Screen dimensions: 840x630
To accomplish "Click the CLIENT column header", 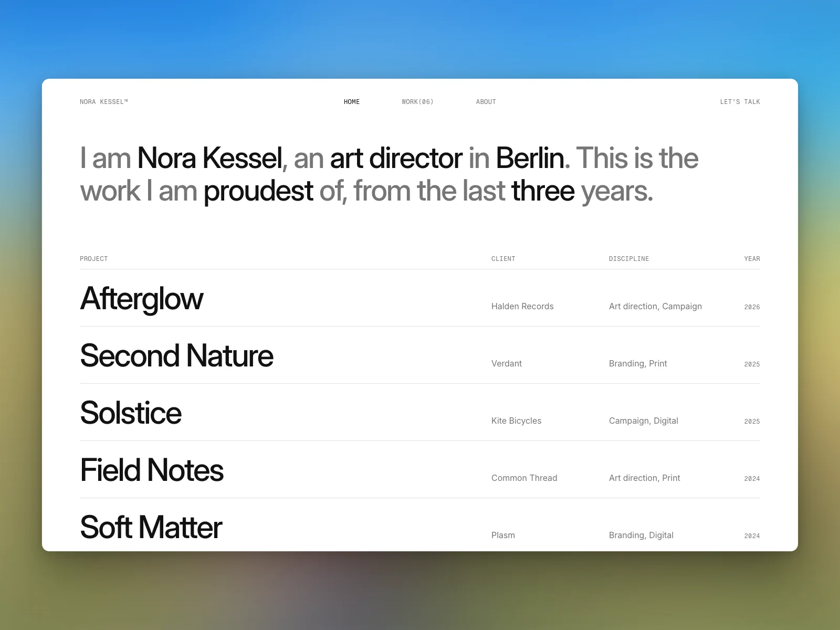I will (503, 259).
